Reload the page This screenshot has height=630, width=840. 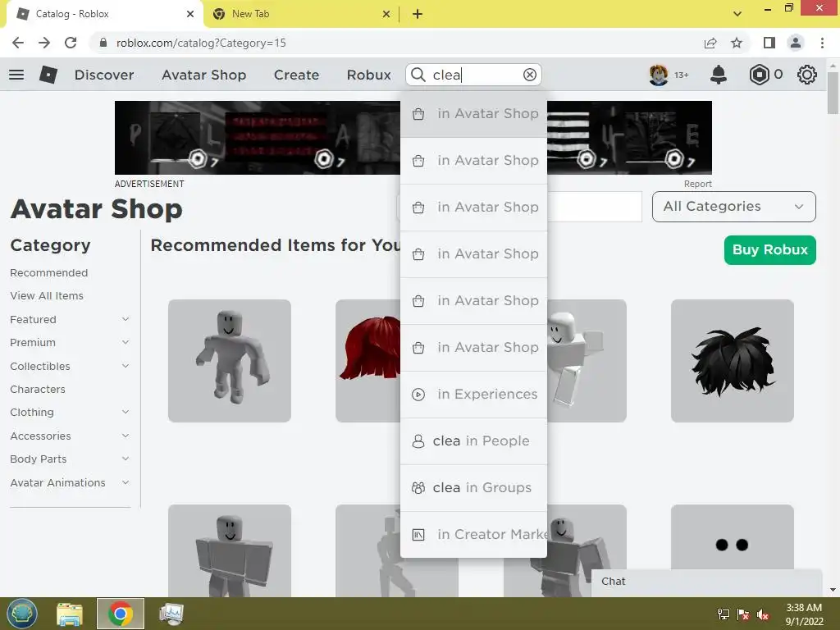71,43
